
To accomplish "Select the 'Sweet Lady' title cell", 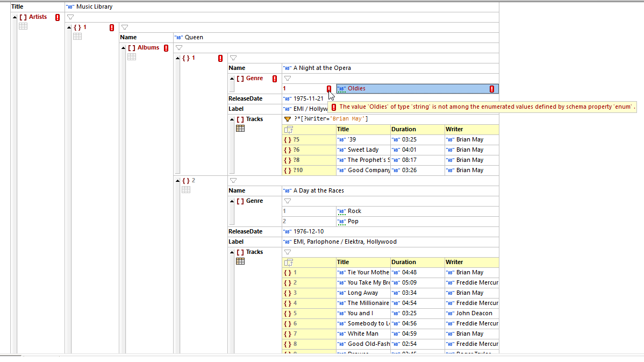I will pyautogui.click(x=363, y=150).
